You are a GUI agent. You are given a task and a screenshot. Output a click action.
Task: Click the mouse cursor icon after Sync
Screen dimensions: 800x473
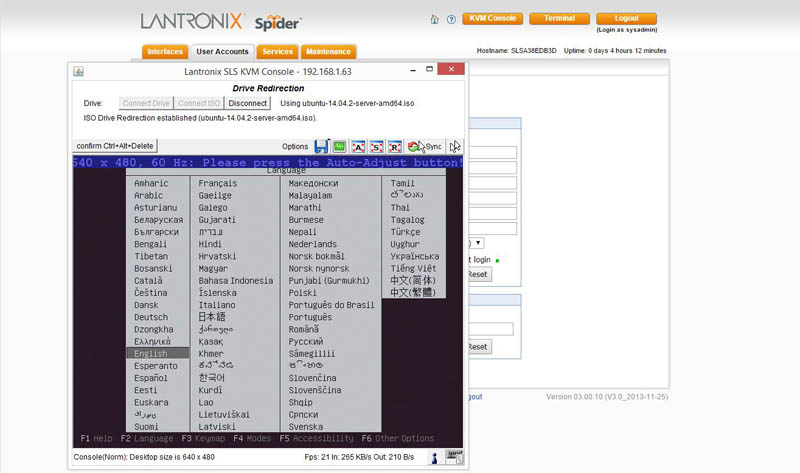455,146
